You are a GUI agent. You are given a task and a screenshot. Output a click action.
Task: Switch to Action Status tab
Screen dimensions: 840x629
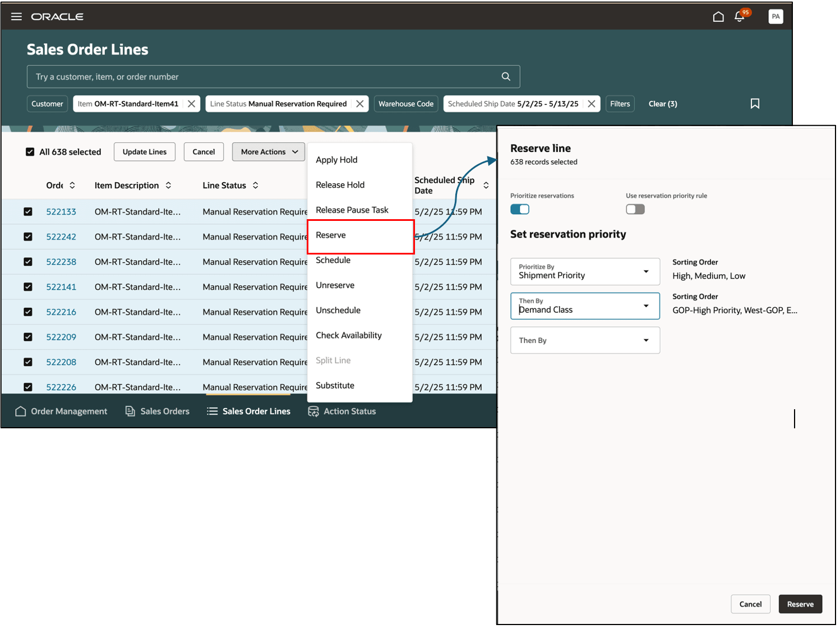point(342,411)
